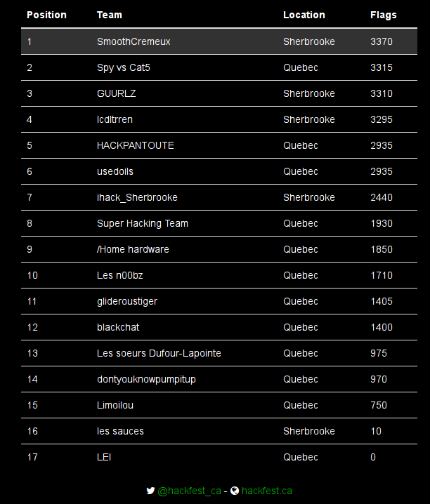The height and width of the screenshot is (504, 430).
Task: Select the Limoilou team name
Action: [115, 405]
